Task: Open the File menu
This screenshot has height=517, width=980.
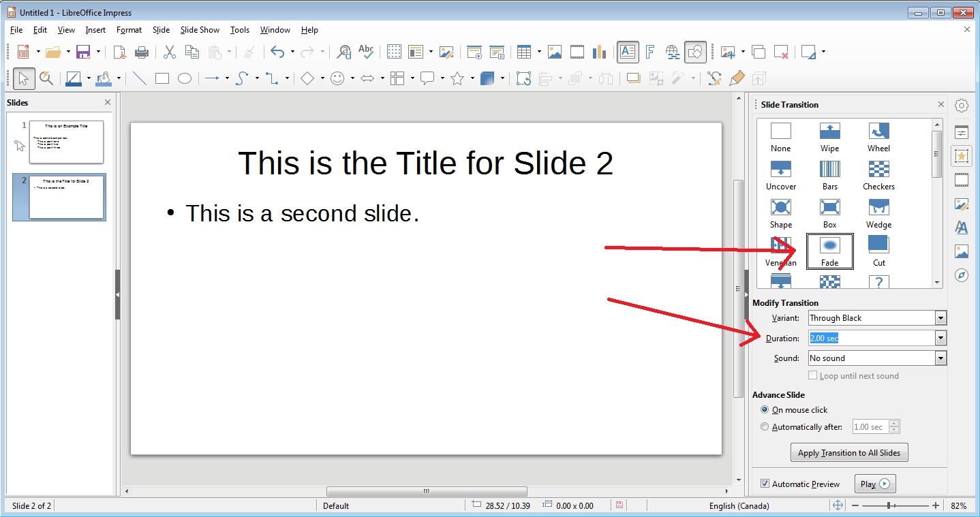Action: coord(16,30)
